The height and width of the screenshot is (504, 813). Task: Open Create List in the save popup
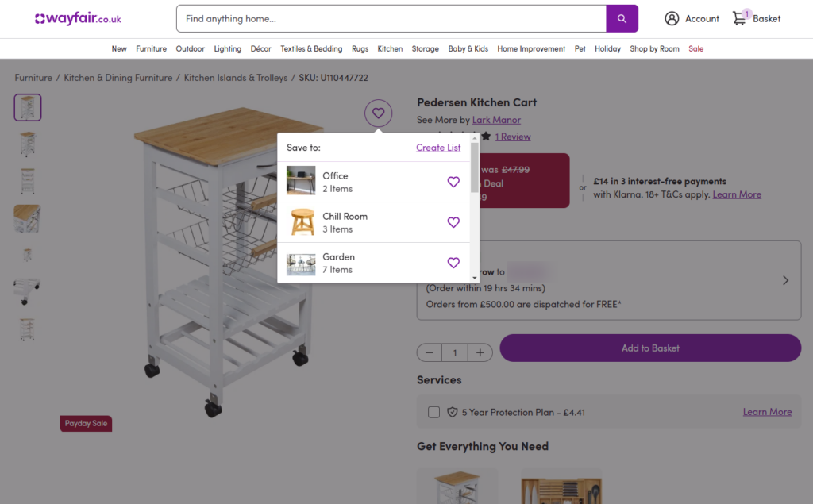pos(438,148)
